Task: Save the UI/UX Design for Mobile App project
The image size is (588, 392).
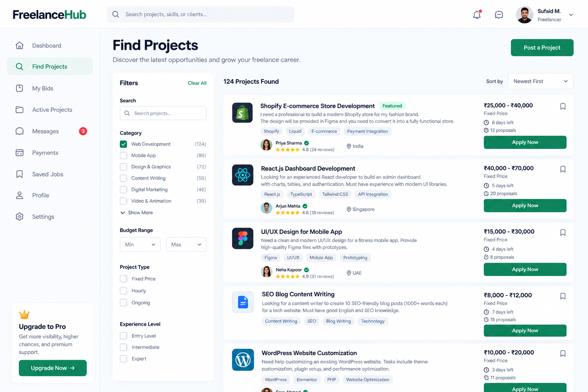Action: [x=563, y=232]
